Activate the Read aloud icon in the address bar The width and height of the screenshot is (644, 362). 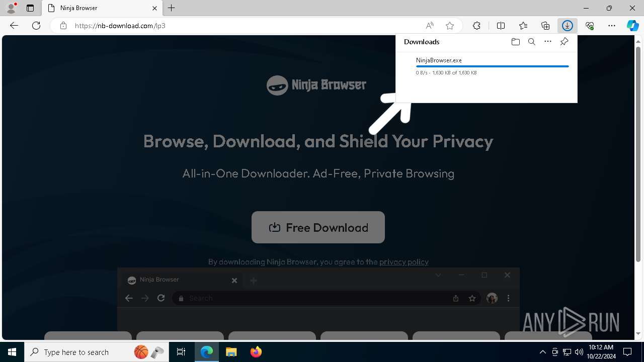[x=430, y=26]
